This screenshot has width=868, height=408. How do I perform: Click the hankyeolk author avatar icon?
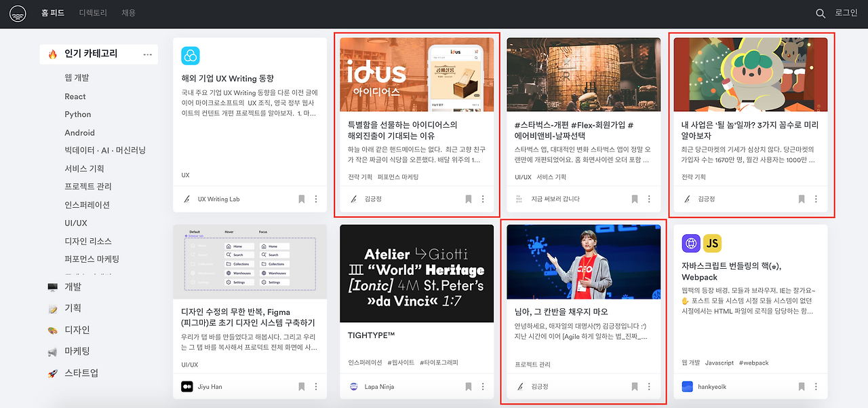coord(688,386)
